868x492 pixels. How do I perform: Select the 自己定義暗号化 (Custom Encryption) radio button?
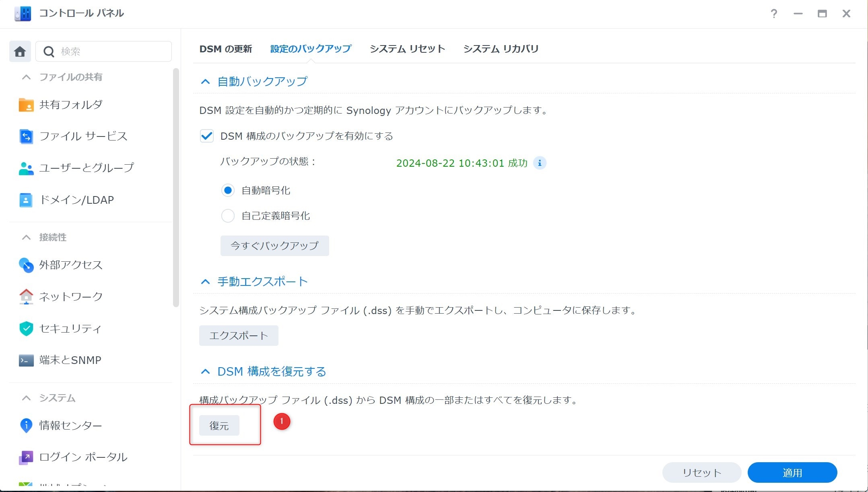point(228,216)
